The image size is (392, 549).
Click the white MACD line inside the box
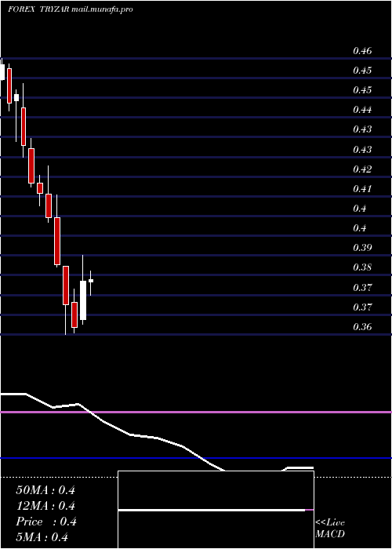point(212,510)
